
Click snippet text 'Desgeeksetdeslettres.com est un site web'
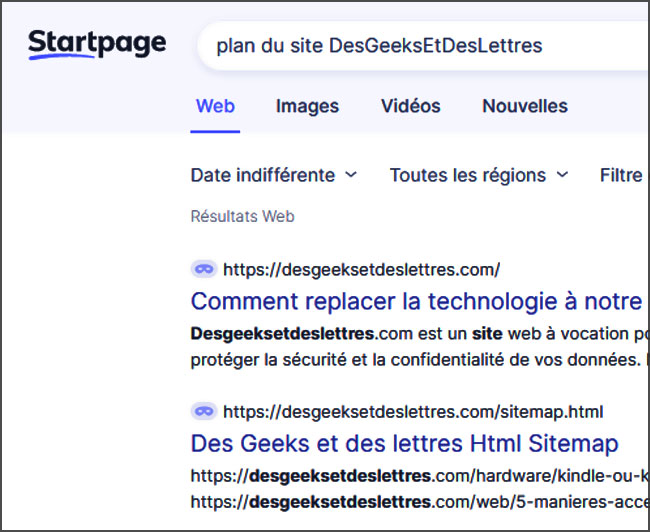(x=368, y=334)
